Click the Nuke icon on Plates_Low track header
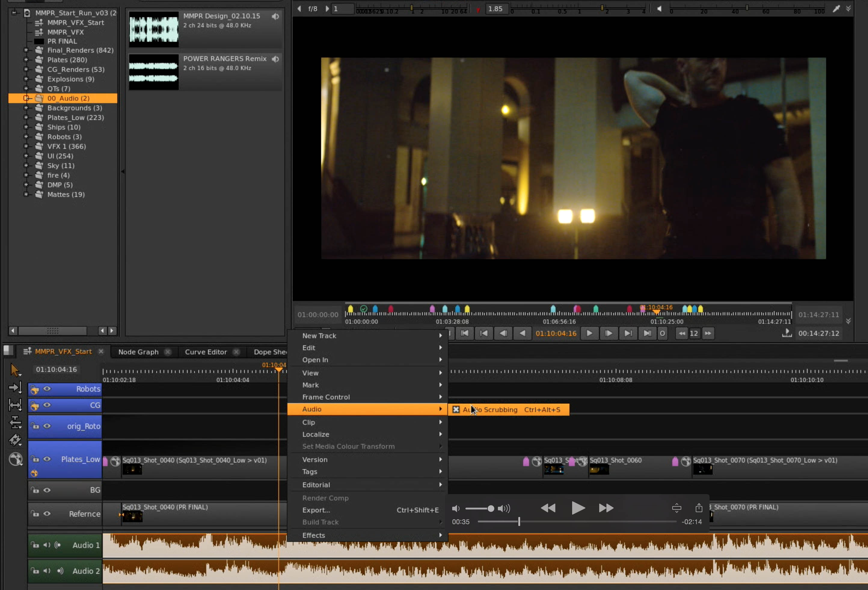The height and width of the screenshot is (590, 868). 34,473
